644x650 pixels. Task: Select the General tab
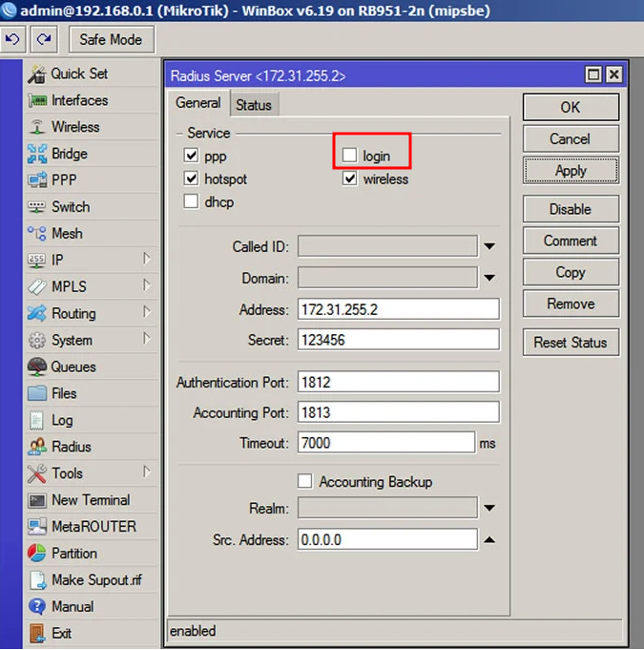pos(198,103)
